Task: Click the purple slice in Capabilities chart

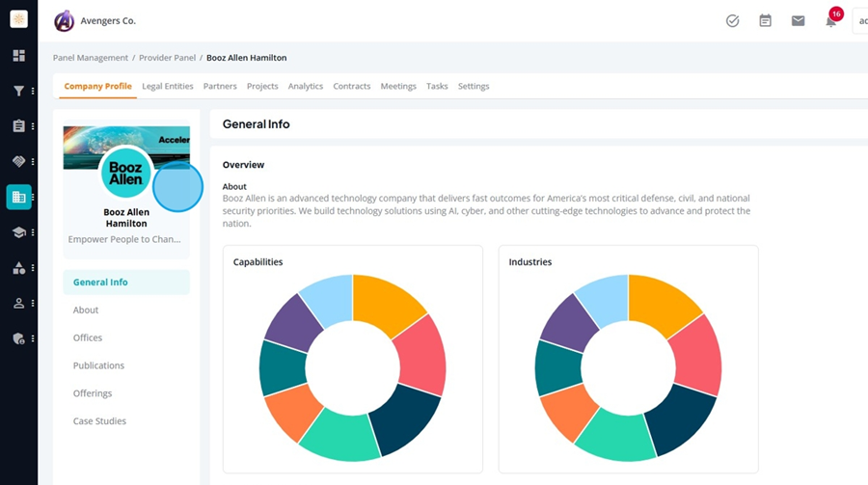Action: point(292,325)
